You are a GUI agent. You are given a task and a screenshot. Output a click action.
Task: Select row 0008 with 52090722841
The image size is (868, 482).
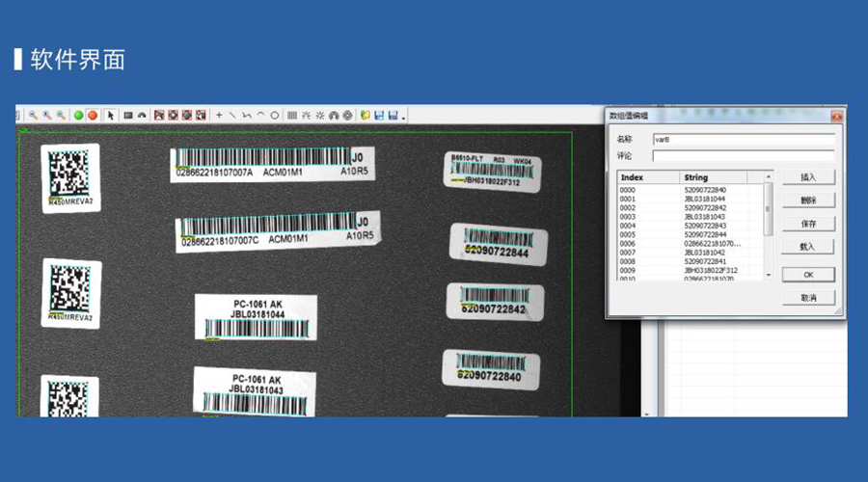(x=691, y=261)
